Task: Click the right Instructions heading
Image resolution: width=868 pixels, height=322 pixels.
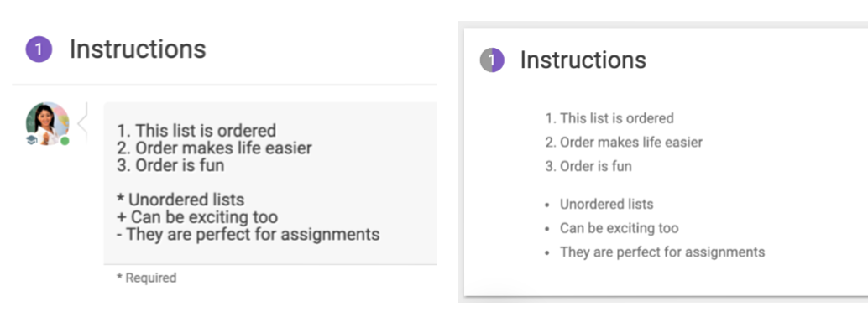Action: [x=583, y=60]
